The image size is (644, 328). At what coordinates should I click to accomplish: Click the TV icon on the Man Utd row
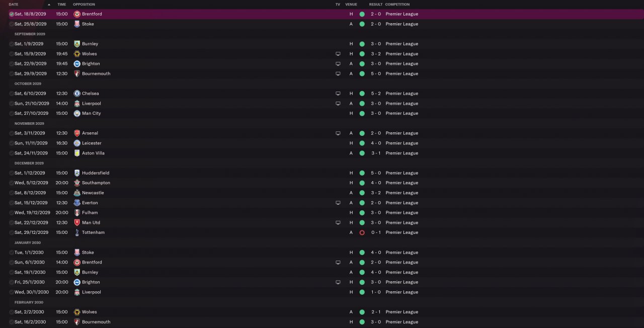pos(338,223)
